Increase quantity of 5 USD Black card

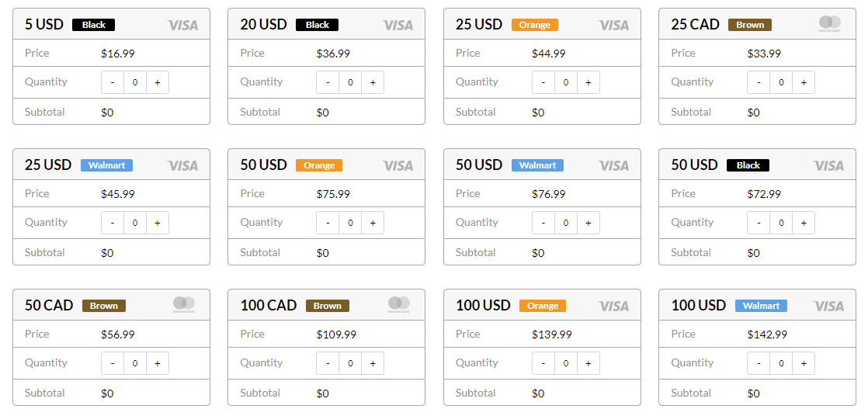click(157, 82)
